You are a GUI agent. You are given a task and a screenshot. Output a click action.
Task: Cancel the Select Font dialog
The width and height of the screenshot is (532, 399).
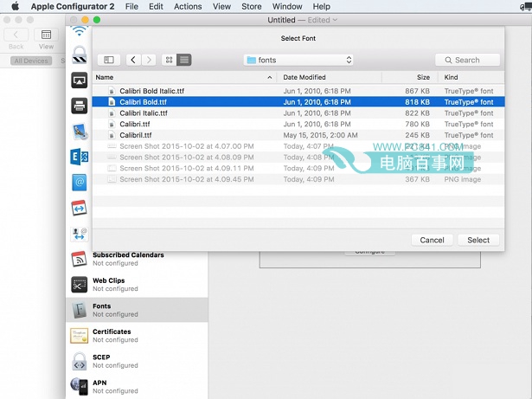click(x=432, y=240)
